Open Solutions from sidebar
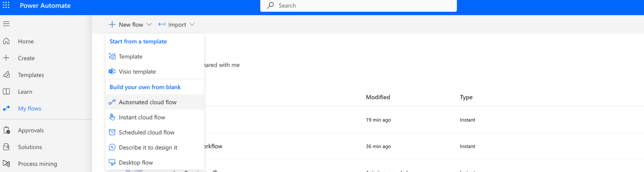The height and width of the screenshot is (172, 644). [30, 147]
